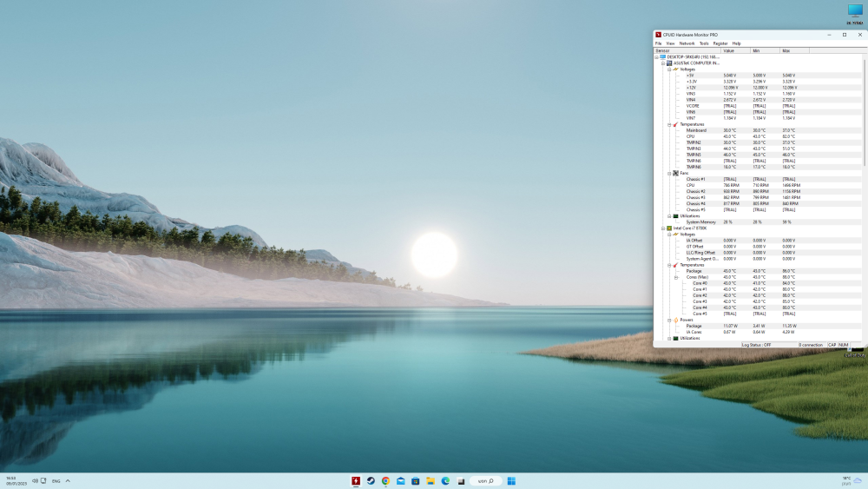Image resolution: width=868 pixels, height=489 pixels.
Task: Open Microsoft Edge from the taskbar
Action: 445,480
